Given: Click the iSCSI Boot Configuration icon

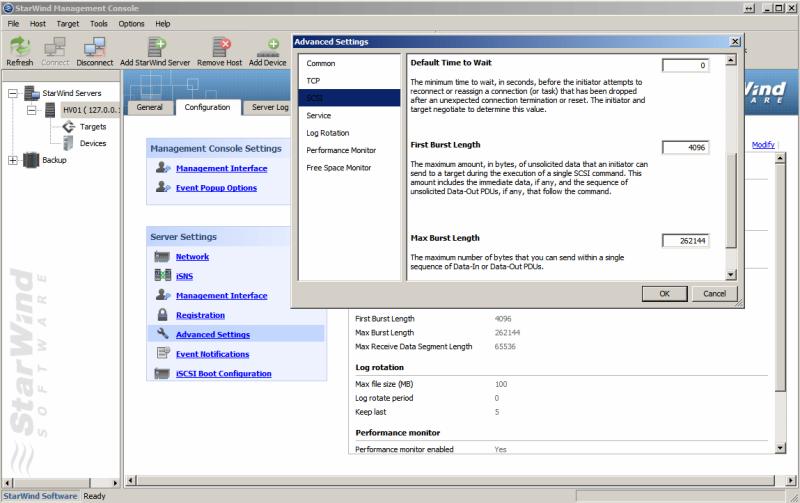Looking at the screenshot, I should click(162, 373).
